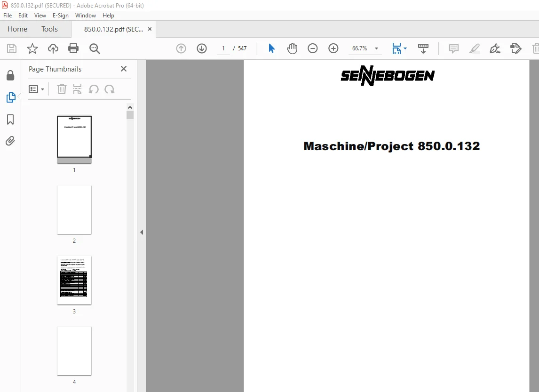This screenshot has height=392, width=539.
Task: Select page 4 thumbnail
Action: [74, 351]
